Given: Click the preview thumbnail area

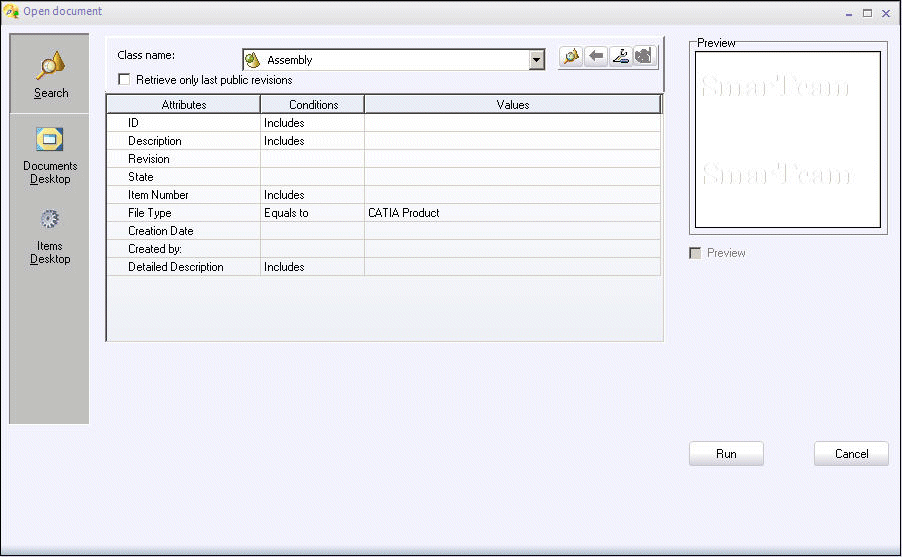Looking at the screenshot, I should [x=788, y=140].
